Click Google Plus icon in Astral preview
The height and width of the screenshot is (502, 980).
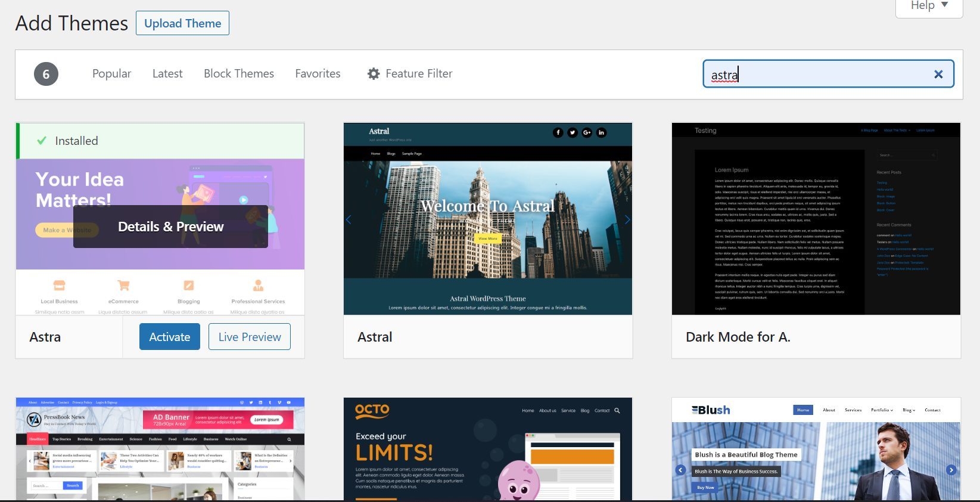coord(587,132)
